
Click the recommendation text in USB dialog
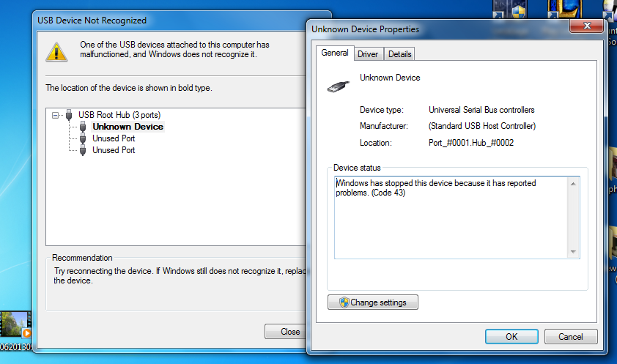click(x=180, y=275)
